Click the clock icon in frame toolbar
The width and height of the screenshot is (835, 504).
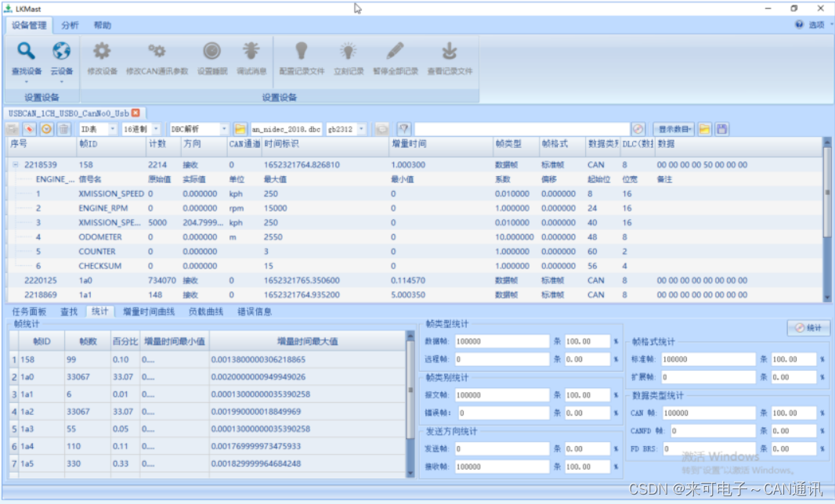click(47, 129)
